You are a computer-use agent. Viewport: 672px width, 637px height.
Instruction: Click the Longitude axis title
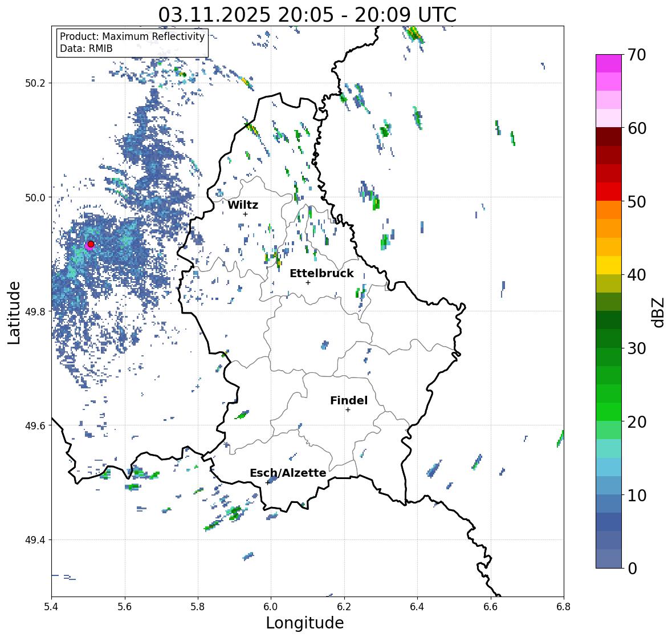[305, 623]
